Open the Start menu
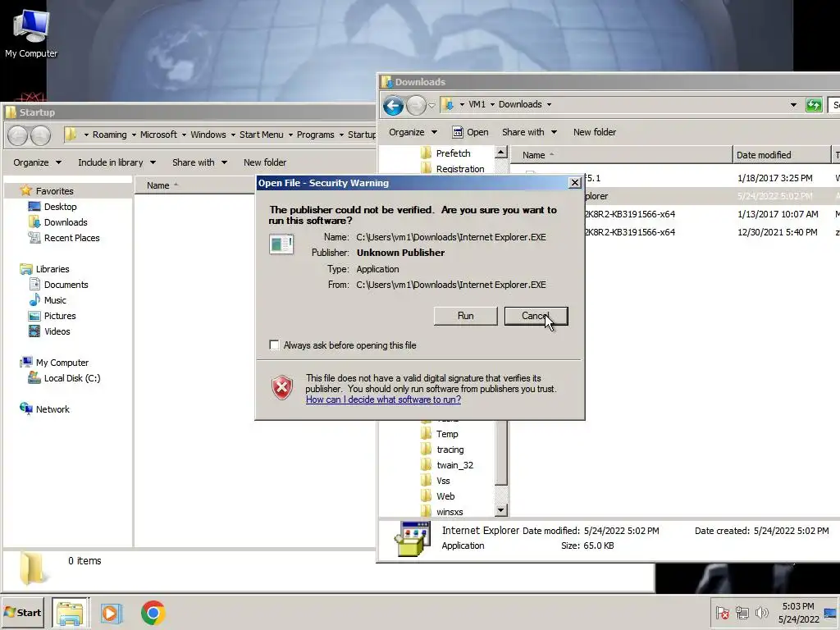This screenshot has width=840, height=630. pyautogui.click(x=22, y=612)
